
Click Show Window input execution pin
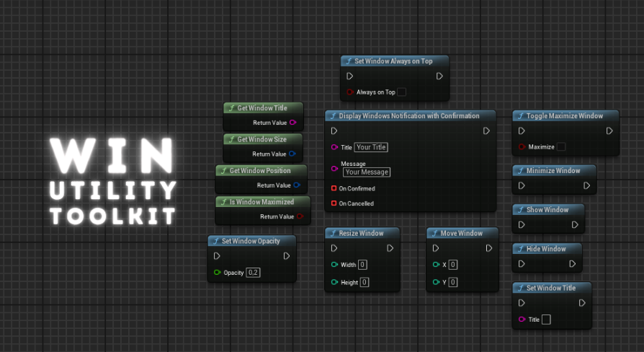[x=522, y=224]
